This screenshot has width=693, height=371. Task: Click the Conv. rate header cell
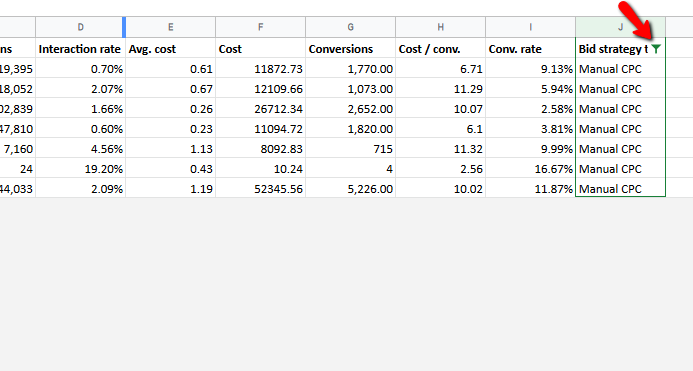(530, 49)
